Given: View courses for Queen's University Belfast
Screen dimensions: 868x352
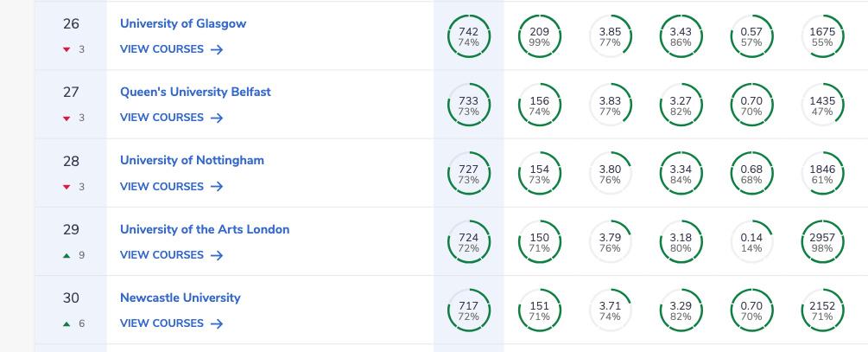Looking at the screenshot, I should pyautogui.click(x=171, y=118).
